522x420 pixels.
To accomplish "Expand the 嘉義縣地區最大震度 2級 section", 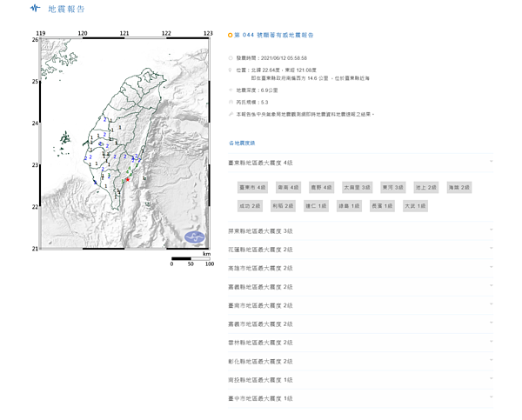I will [360, 287].
